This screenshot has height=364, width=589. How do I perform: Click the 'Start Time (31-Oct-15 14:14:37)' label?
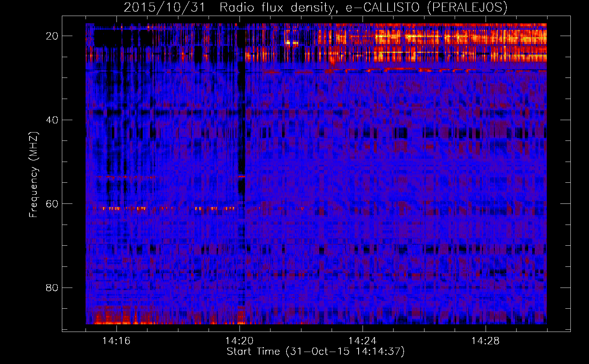point(316,352)
